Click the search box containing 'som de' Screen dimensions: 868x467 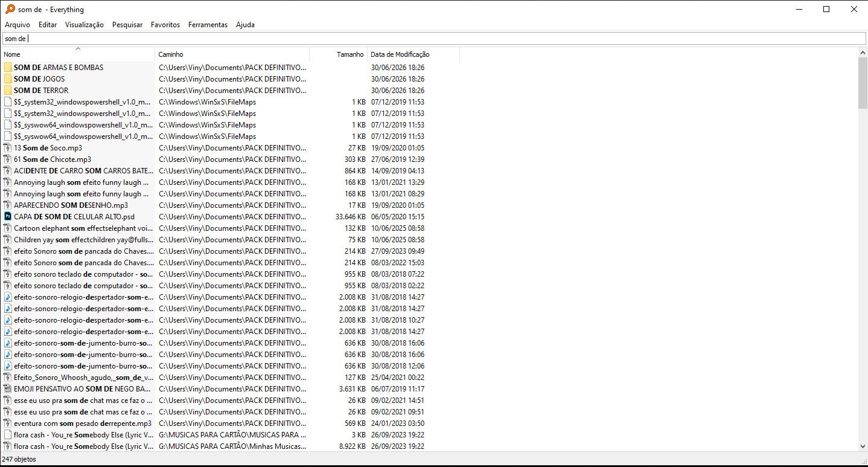click(433, 39)
